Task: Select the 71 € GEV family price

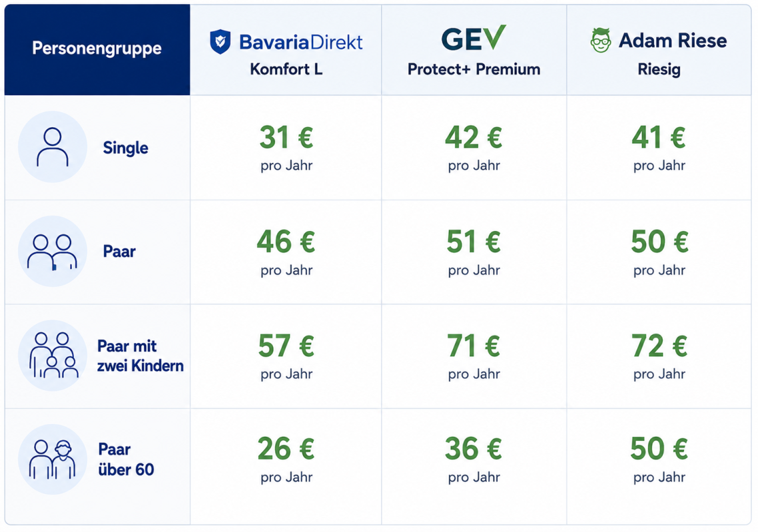Action: [474, 346]
